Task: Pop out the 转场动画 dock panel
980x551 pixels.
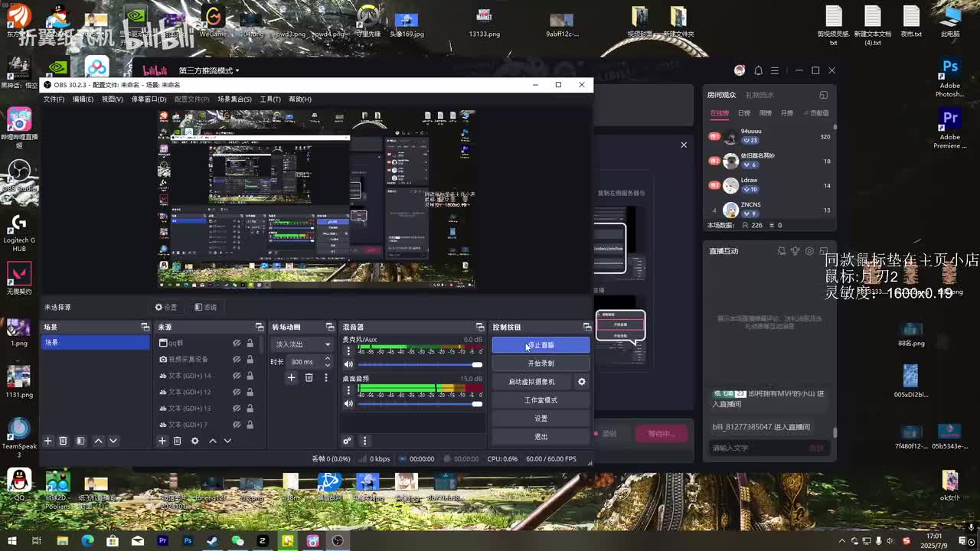Action: (330, 327)
